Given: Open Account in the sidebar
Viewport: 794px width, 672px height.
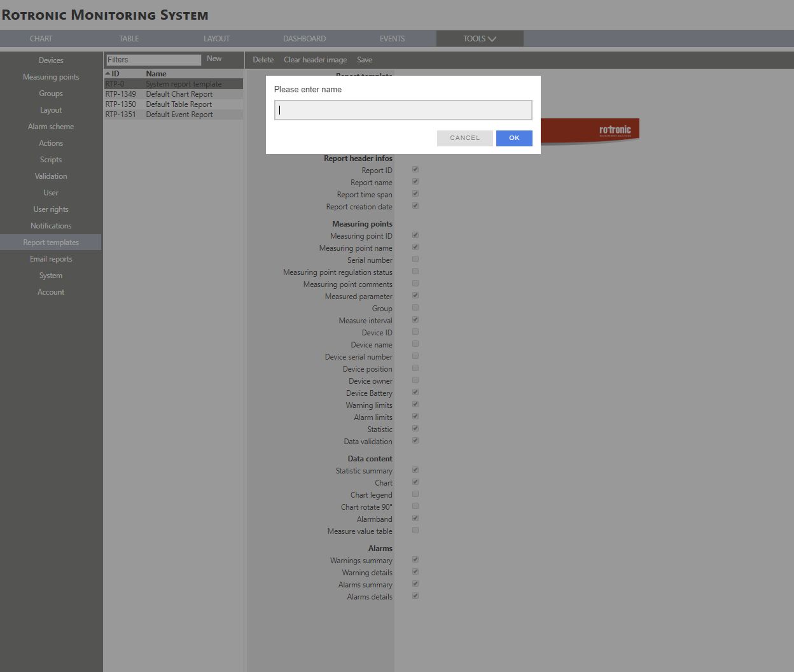Looking at the screenshot, I should (x=51, y=292).
